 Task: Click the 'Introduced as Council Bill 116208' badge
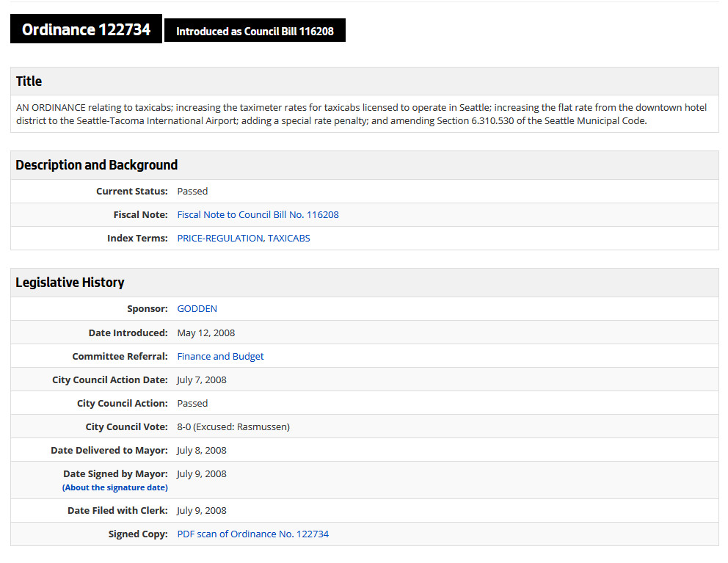pyautogui.click(x=255, y=30)
